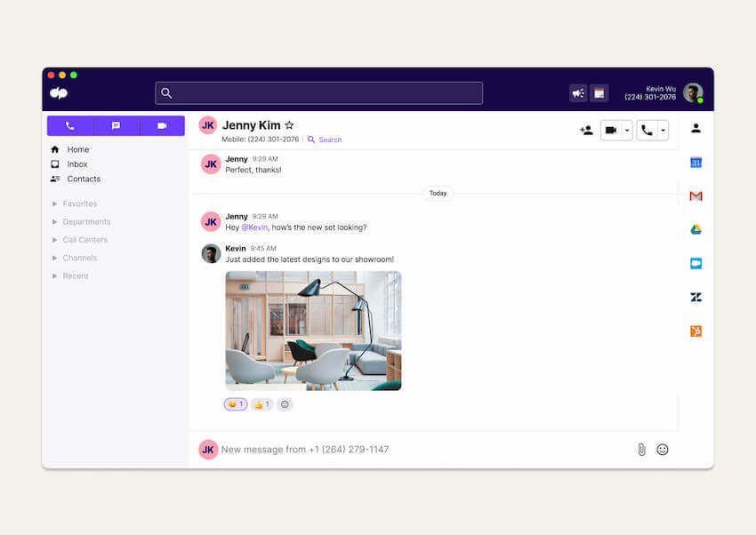Start a phone call from the call icon
This screenshot has height=535, width=756.
click(646, 130)
